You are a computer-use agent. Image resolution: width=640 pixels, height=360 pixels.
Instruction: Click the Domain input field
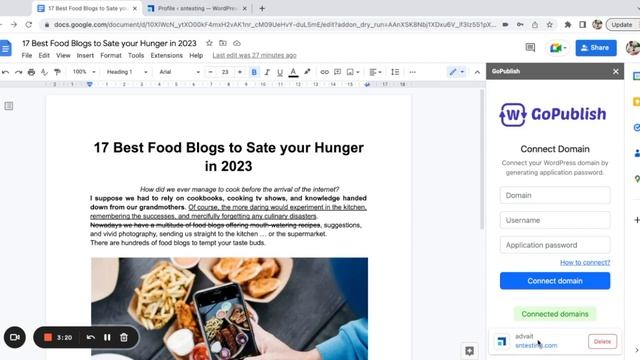[555, 196]
